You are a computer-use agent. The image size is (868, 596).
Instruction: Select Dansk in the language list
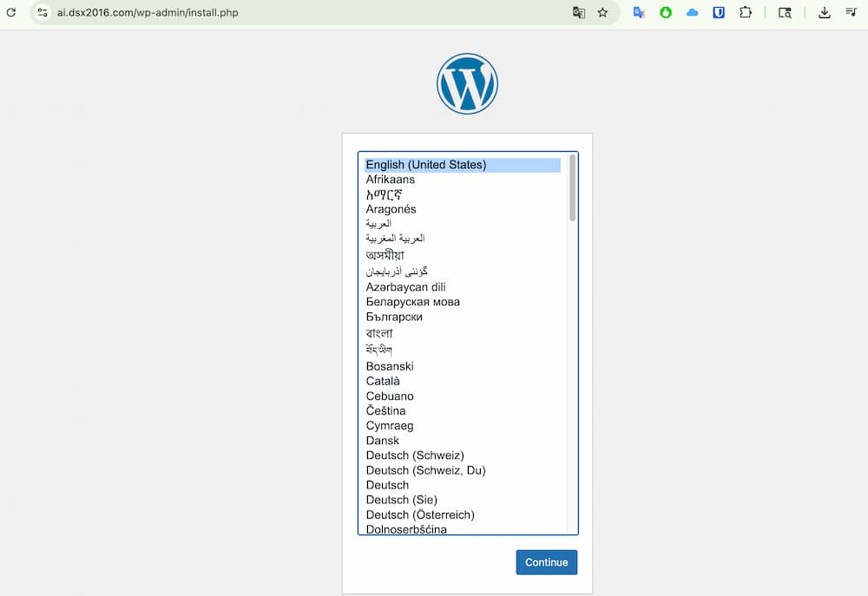[x=463, y=441]
